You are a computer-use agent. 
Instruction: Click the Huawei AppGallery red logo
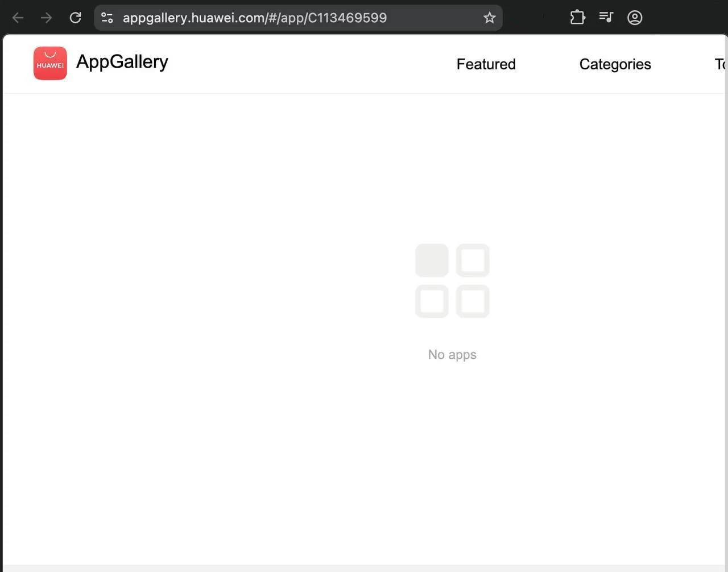pos(50,63)
